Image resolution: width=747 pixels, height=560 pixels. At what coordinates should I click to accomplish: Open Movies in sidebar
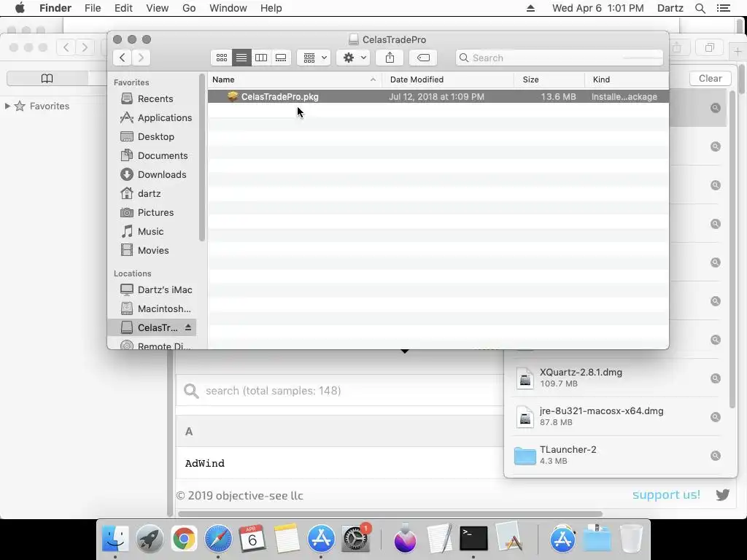click(153, 251)
